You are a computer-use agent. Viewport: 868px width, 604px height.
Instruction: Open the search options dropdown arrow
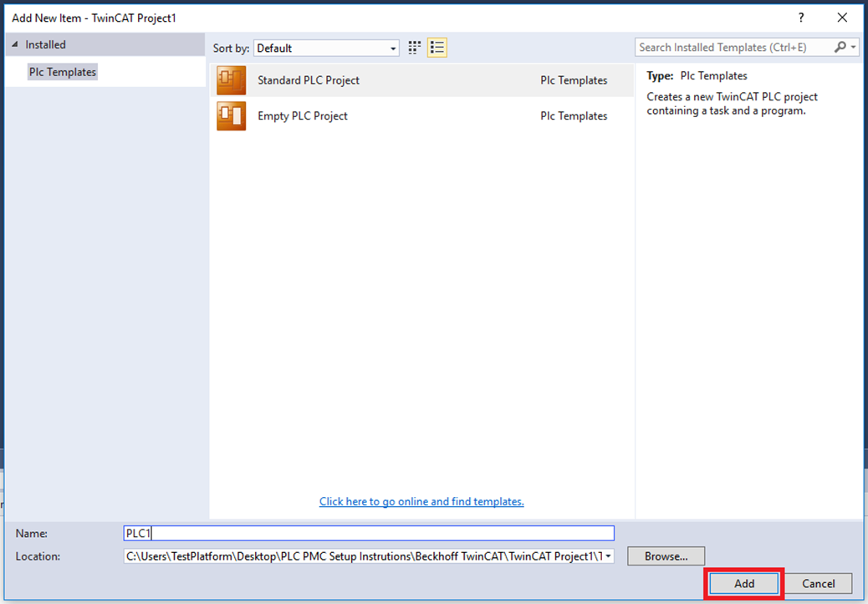tap(854, 48)
